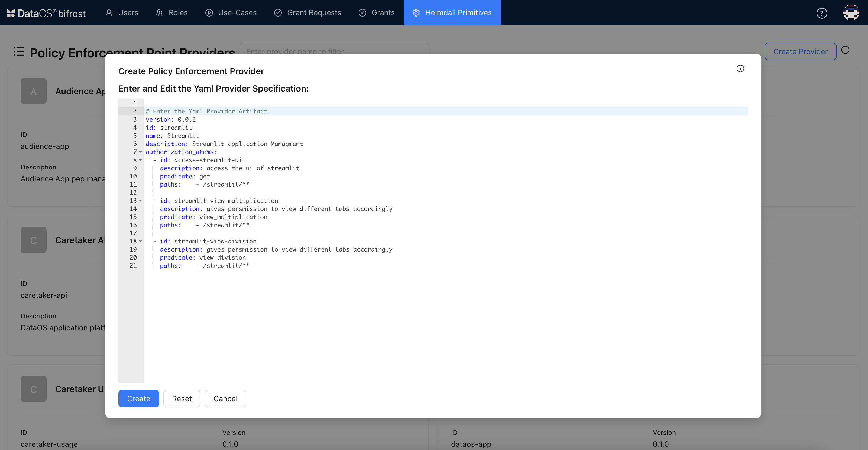Toggle the list menu icon beside page title

point(19,51)
